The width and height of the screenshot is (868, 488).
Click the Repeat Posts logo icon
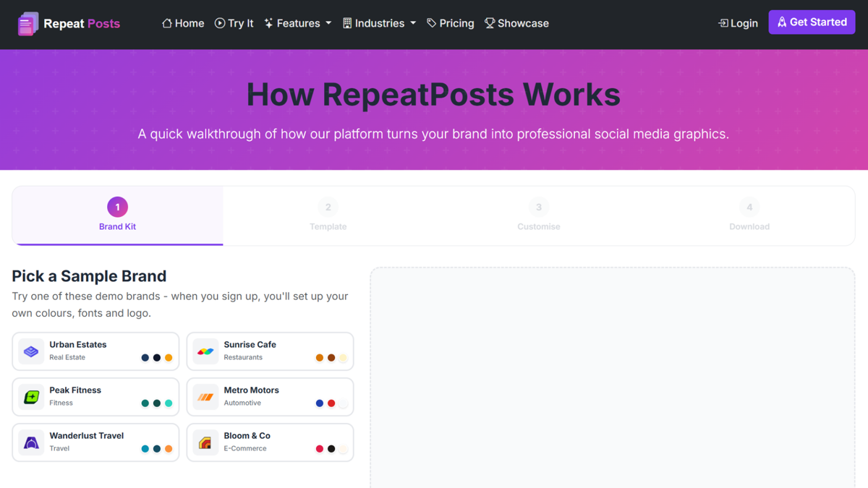tap(27, 22)
